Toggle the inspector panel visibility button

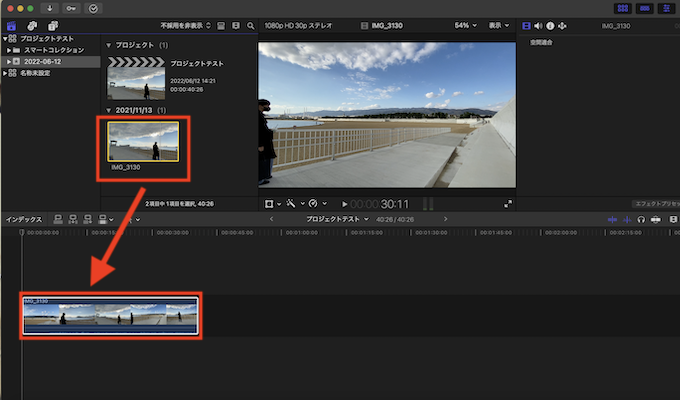(666, 8)
